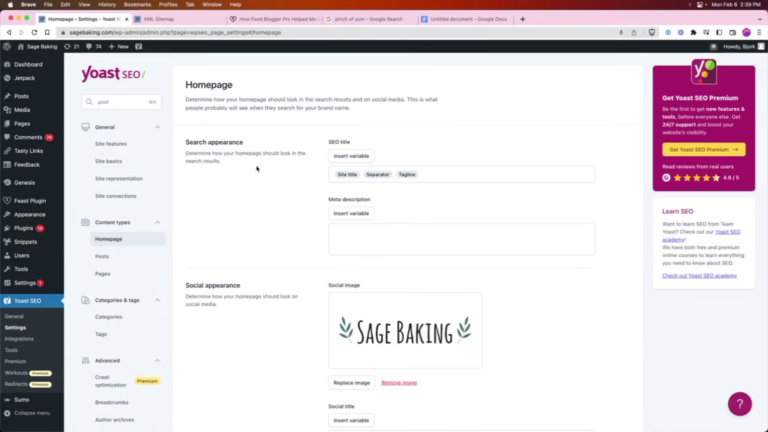Click the WordPress logo in admin bar
Viewport: 768px width, 432px height.
(7, 47)
